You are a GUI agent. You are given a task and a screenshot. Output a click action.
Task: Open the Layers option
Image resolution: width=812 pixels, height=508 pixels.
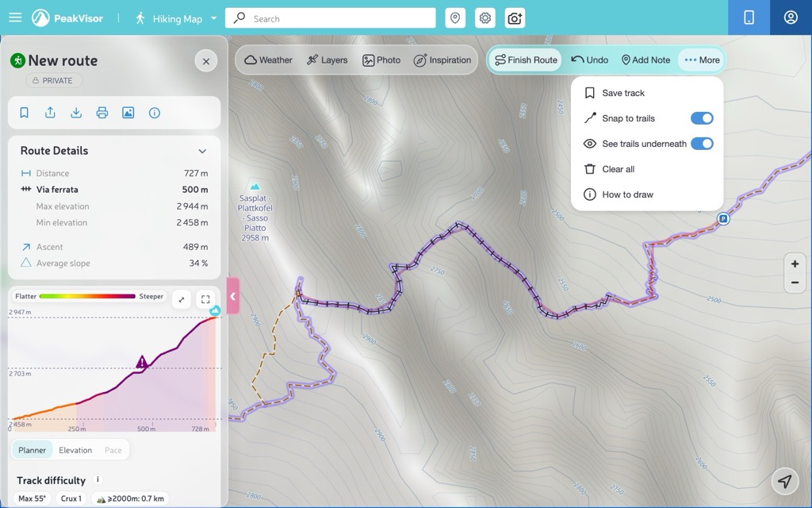coord(327,60)
